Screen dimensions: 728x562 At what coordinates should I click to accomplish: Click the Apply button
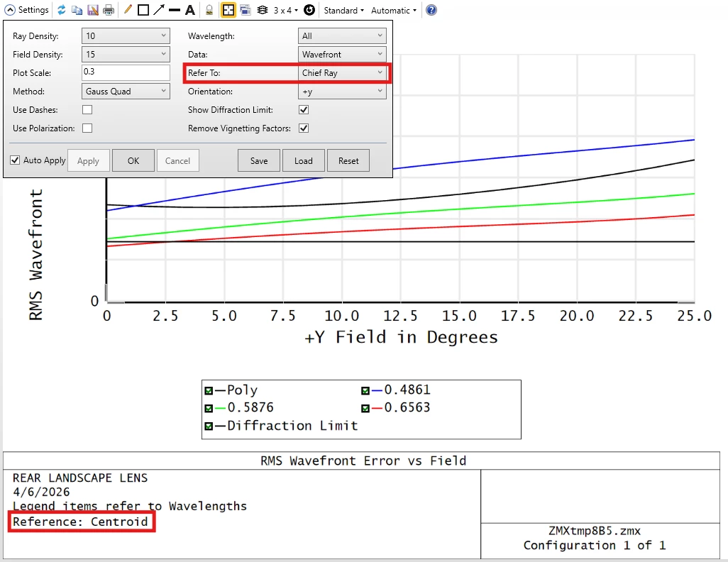coord(88,160)
